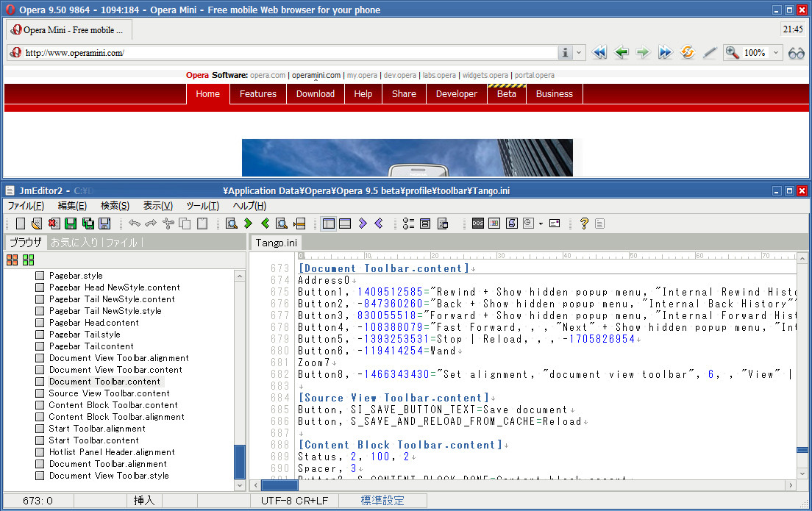The width and height of the screenshot is (812, 511).
Task: Click the file list vertical scrollbar thumb
Action: click(240, 462)
